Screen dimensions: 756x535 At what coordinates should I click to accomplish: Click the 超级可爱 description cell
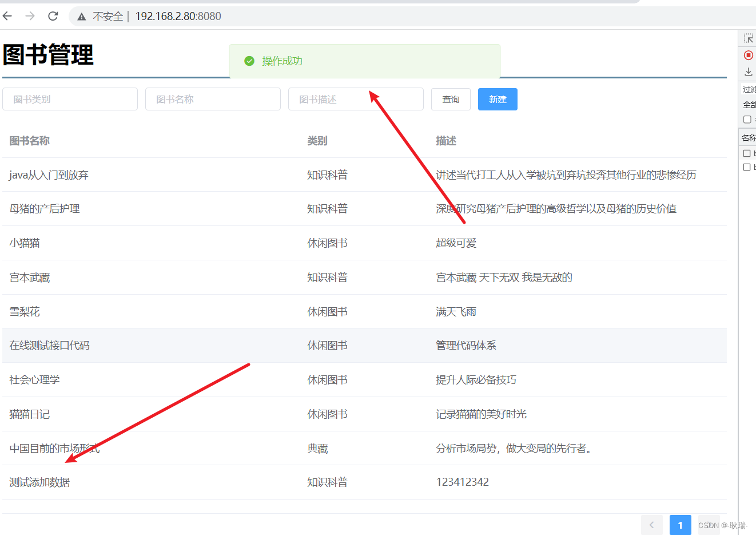456,243
